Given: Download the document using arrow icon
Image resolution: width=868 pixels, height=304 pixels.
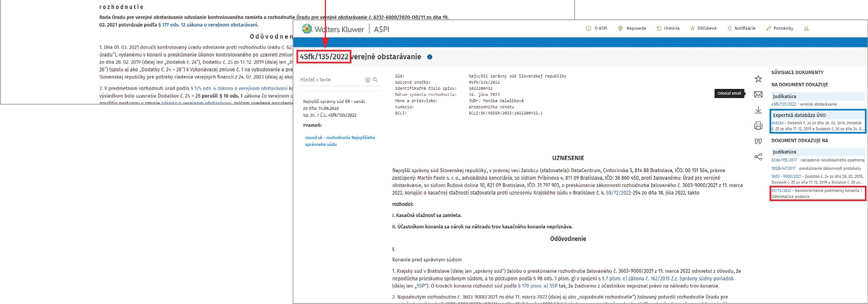Looking at the screenshot, I should coord(758,110).
